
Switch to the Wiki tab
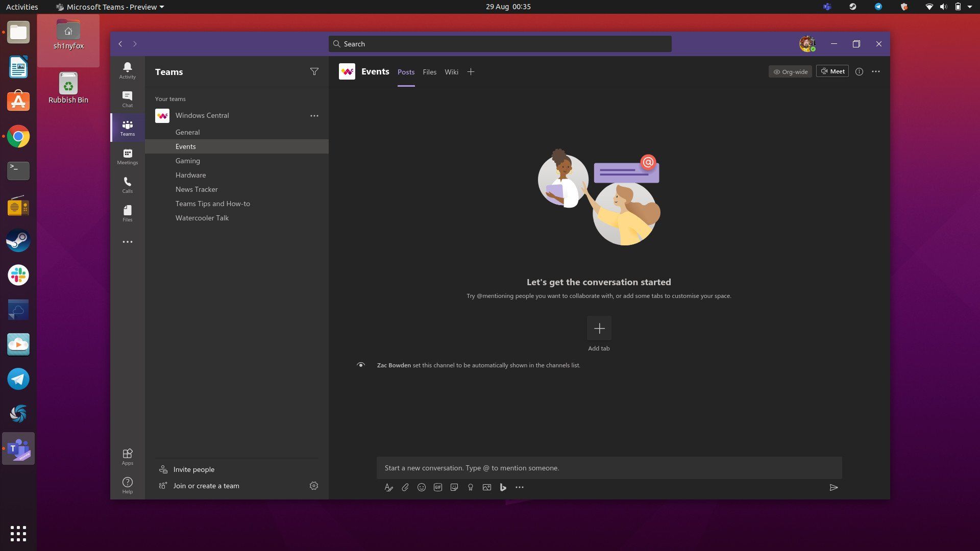pos(451,72)
